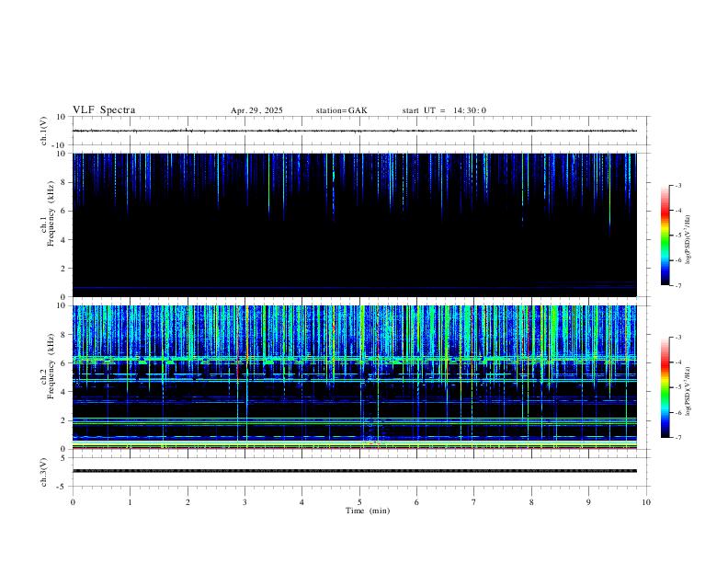Click the "1" minute tick on the time axis

pos(130,502)
